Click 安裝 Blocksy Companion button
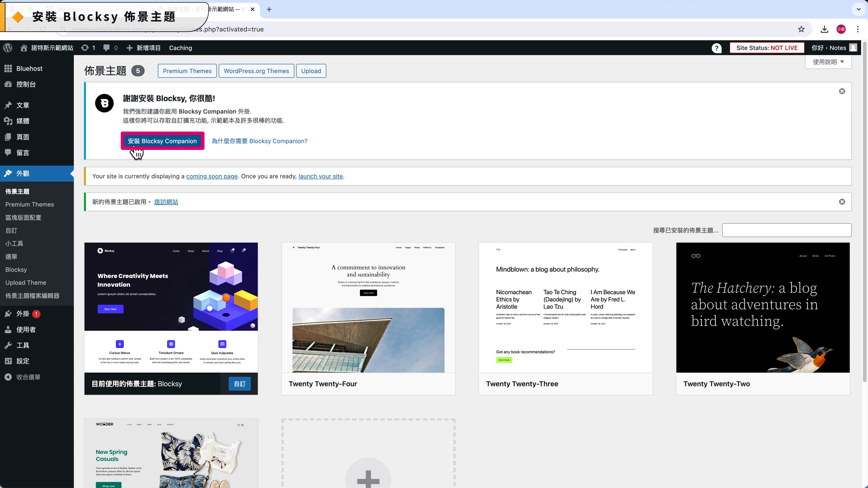The image size is (868, 488). pyautogui.click(x=162, y=141)
